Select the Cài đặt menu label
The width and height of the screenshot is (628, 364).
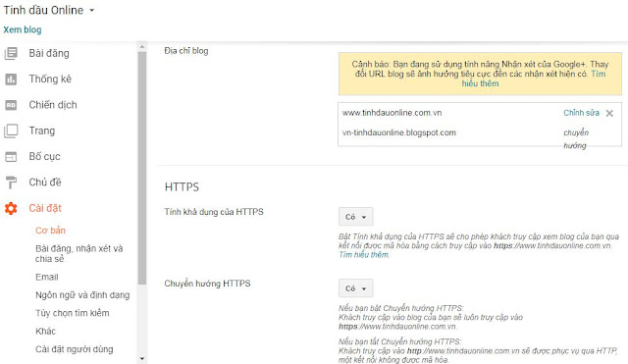point(45,208)
